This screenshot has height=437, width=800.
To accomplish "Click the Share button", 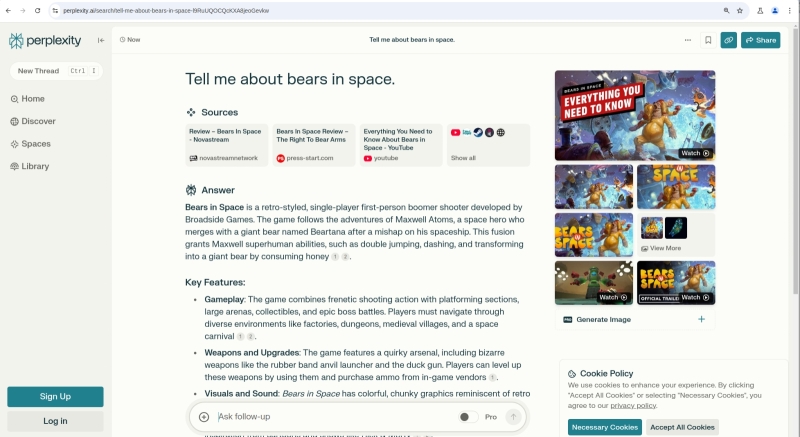I will tap(761, 40).
